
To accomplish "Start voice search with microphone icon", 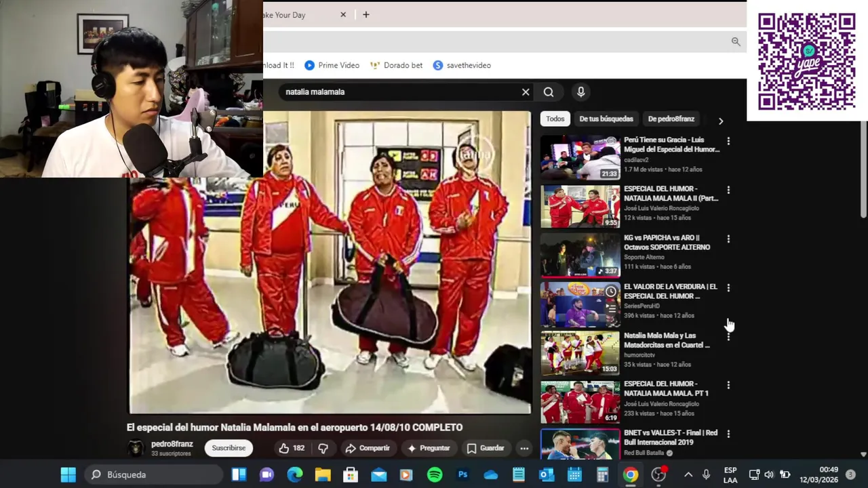I will pyautogui.click(x=580, y=92).
